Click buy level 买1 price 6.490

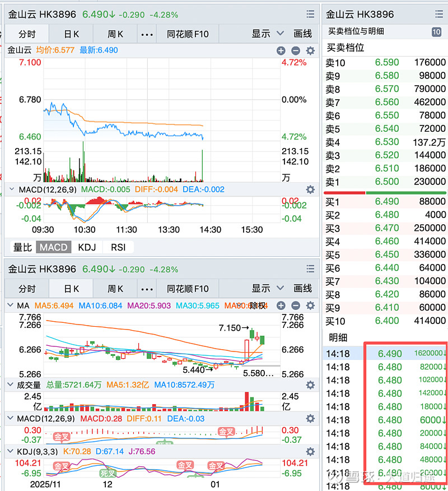click(387, 201)
